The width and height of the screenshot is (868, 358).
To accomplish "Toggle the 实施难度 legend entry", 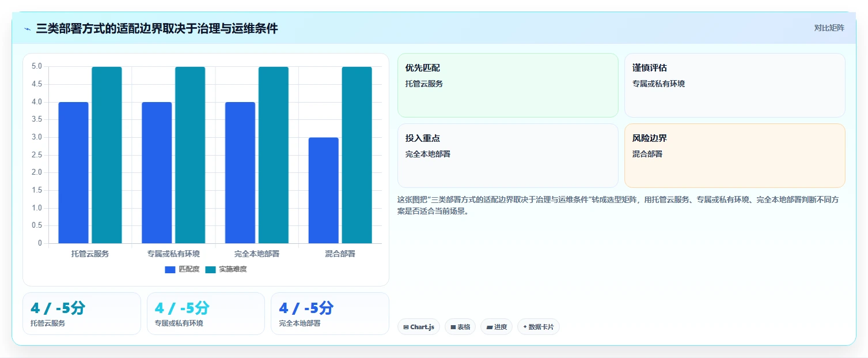I will click(x=226, y=269).
